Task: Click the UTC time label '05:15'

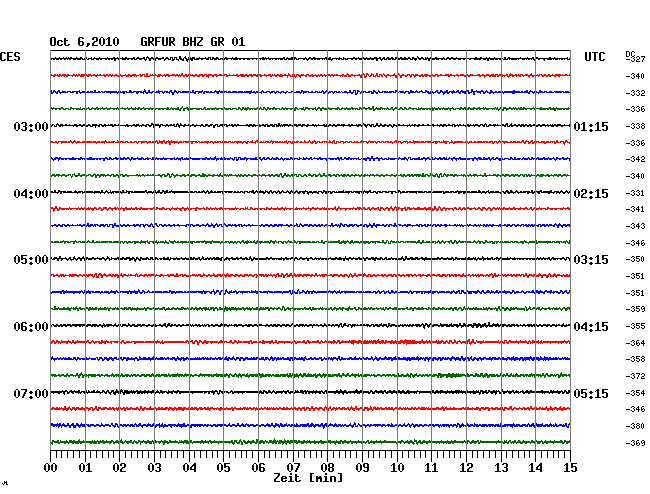Action: point(591,393)
